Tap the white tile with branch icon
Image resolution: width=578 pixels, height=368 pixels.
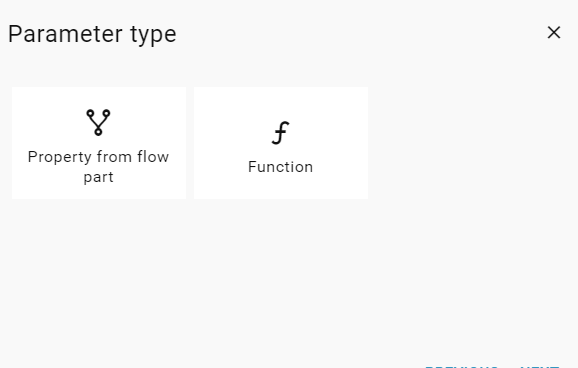[99, 143]
